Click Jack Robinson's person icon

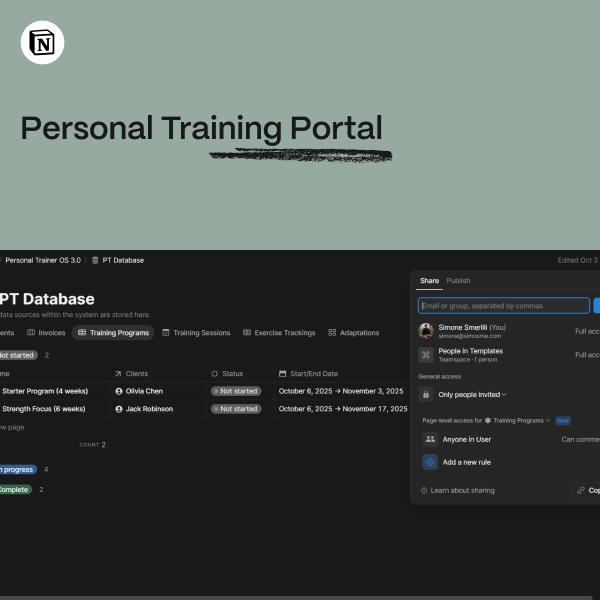pos(119,409)
